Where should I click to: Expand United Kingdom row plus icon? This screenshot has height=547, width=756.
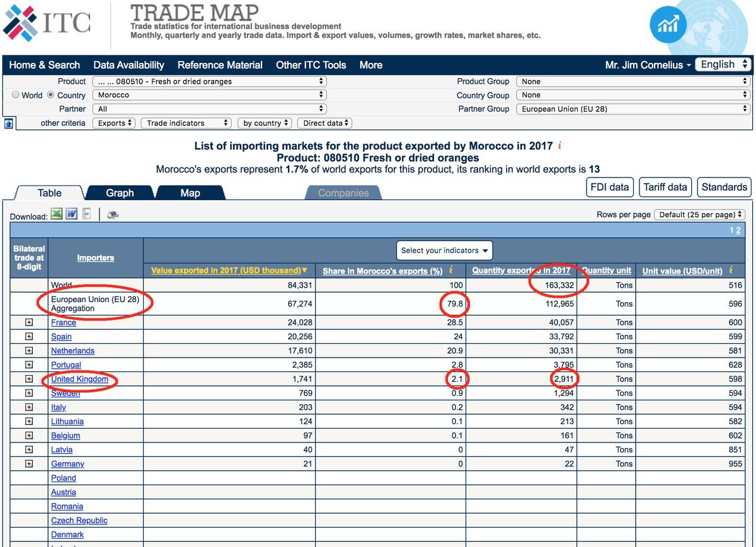(x=29, y=379)
